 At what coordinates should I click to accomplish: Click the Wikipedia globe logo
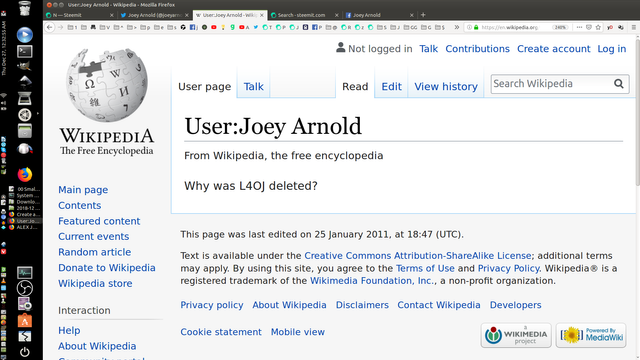click(107, 85)
